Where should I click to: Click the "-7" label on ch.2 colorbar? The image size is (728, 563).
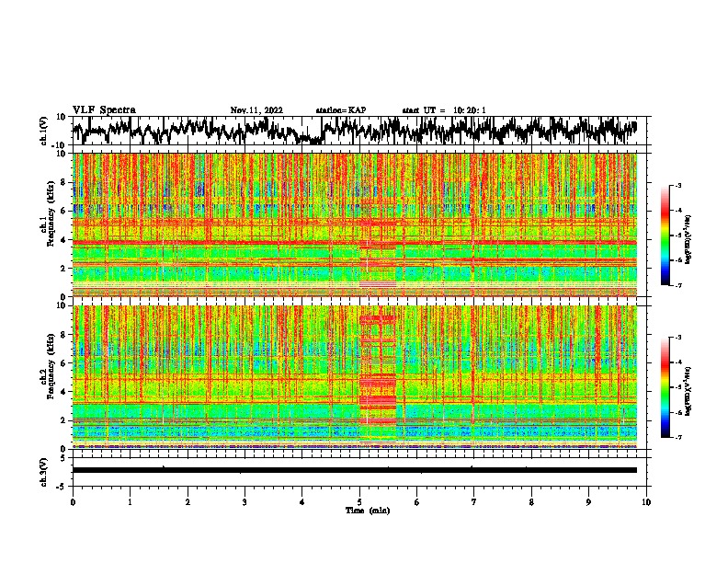coord(678,437)
